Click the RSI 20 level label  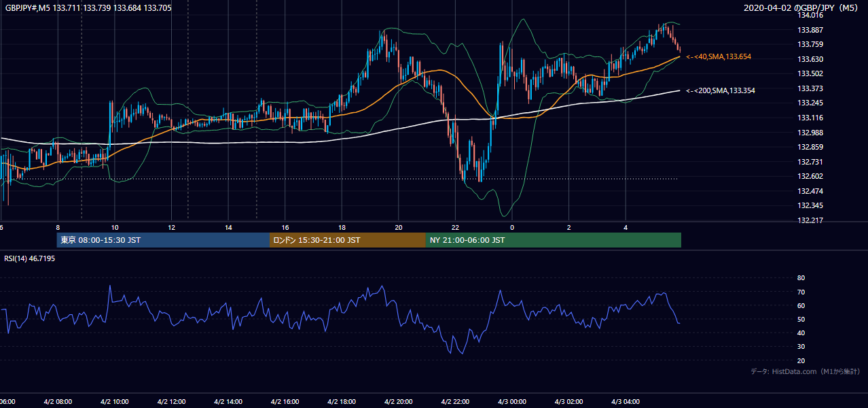click(x=801, y=360)
